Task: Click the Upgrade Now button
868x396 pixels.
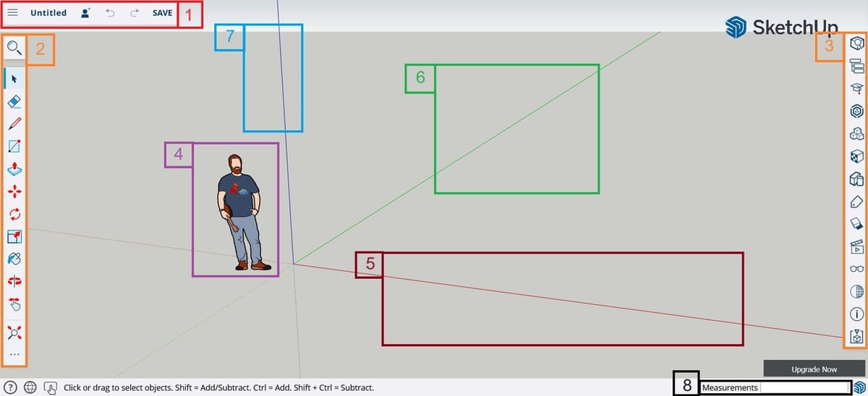Action: pos(814,369)
